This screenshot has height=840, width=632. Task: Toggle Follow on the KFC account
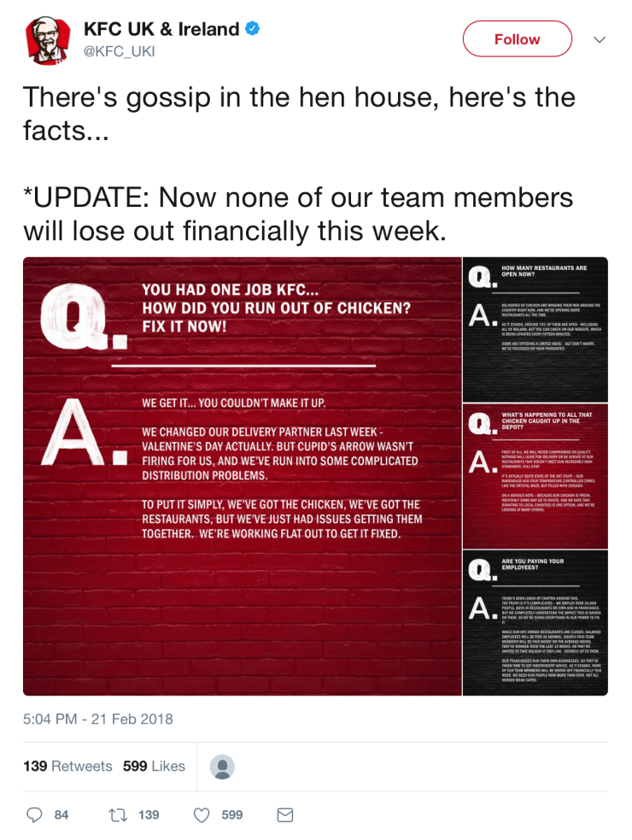point(517,38)
